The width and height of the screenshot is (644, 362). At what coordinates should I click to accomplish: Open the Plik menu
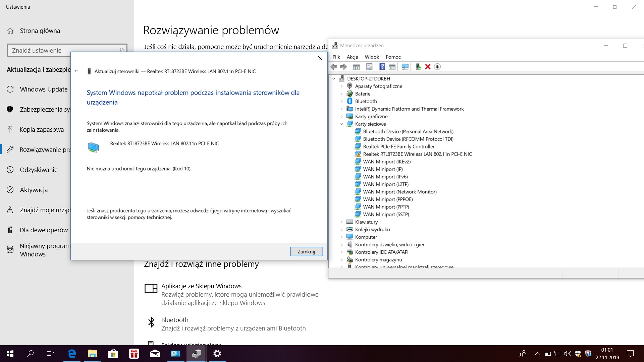[x=336, y=57]
